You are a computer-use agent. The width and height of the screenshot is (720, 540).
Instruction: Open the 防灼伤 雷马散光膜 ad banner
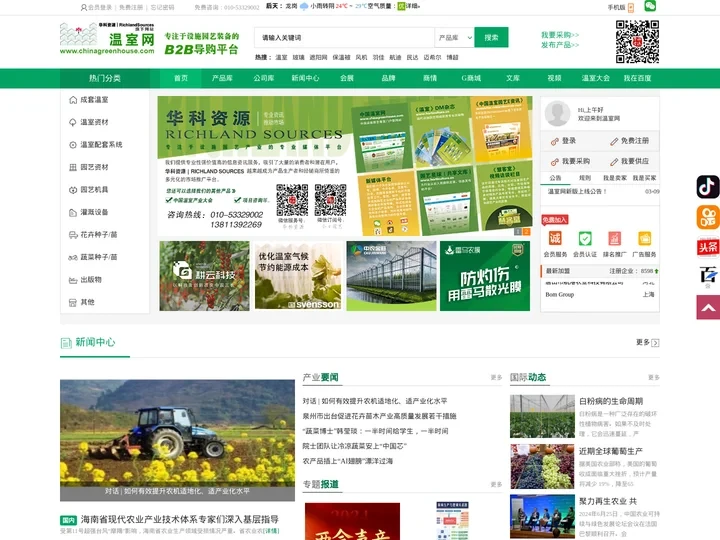pos(485,276)
